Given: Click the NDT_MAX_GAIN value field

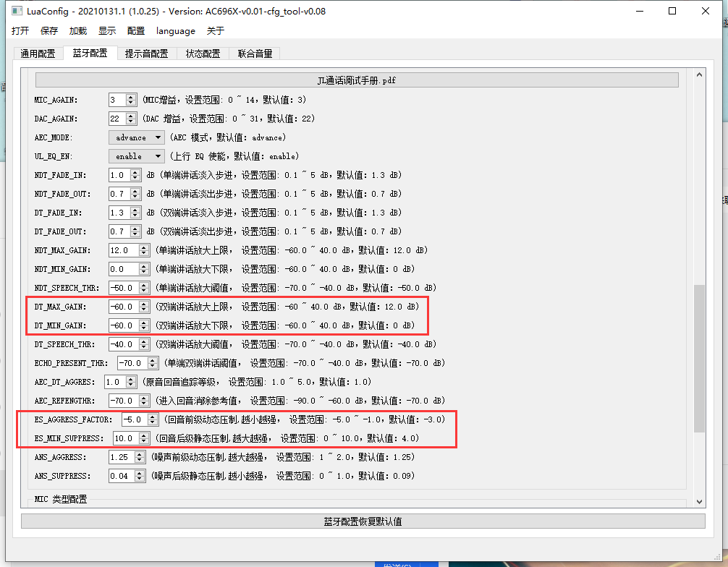Looking at the screenshot, I should 124,250.
